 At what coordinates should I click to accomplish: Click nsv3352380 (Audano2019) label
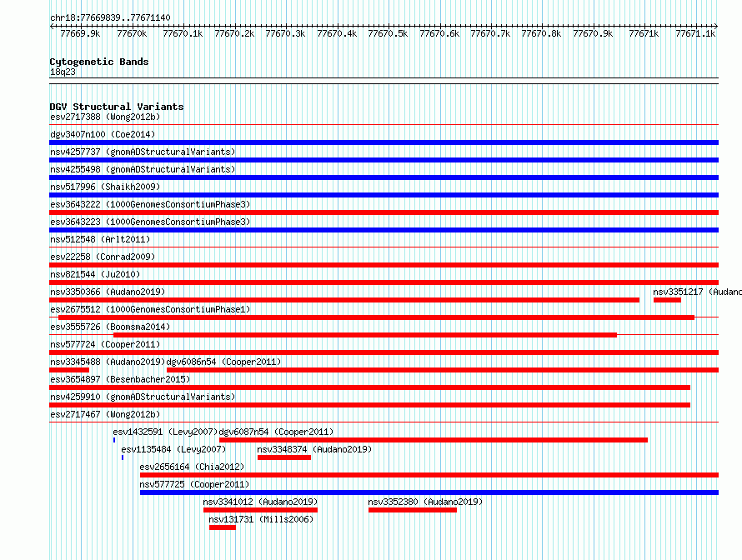click(425, 502)
